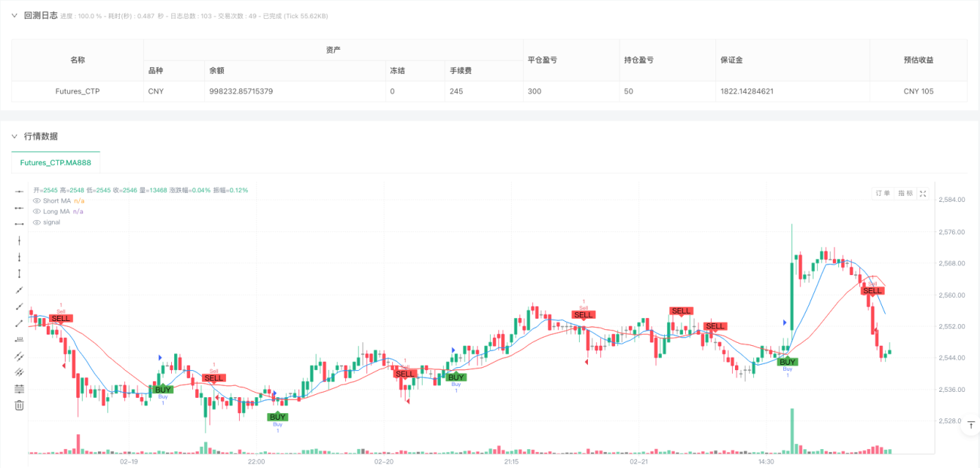Click the fullscreen expand icon on chart
Viewport: 980px width, 468px height.
(923, 194)
